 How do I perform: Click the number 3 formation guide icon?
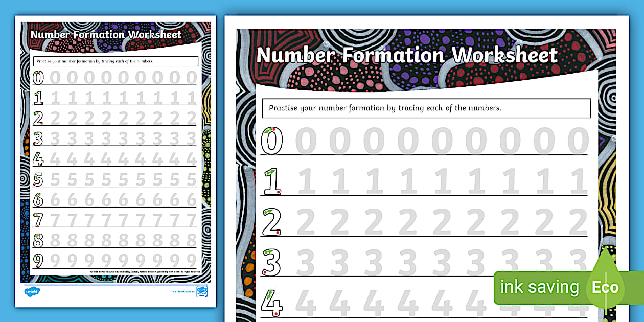point(271,262)
